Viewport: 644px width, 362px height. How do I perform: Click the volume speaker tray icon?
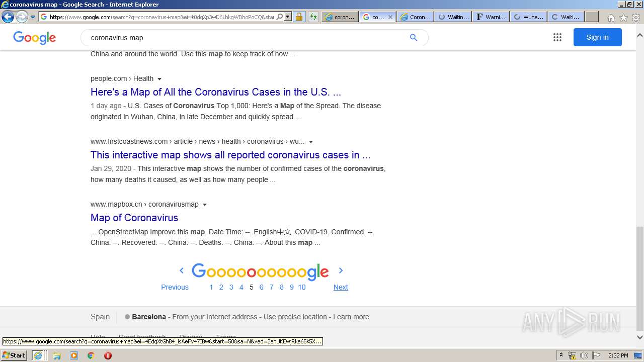click(584, 355)
